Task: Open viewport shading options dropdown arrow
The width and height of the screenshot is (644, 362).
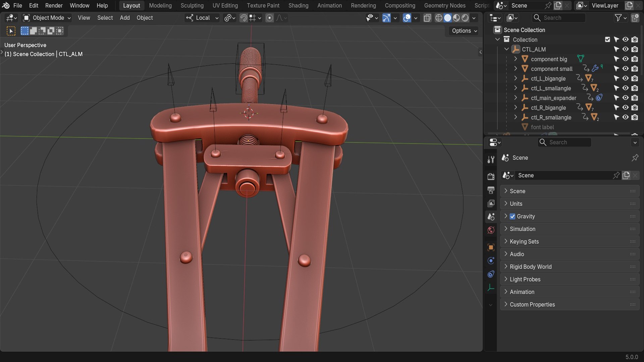Action: (x=474, y=18)
